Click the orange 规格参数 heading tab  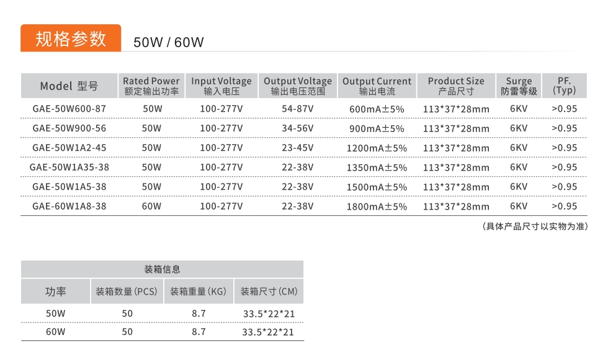click(71, 38)
